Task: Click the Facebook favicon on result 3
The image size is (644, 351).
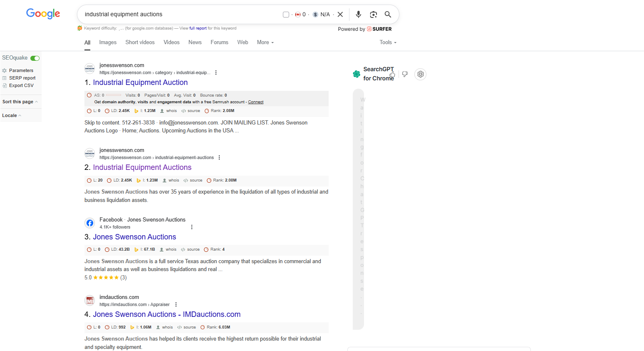Action: point(90,223)
